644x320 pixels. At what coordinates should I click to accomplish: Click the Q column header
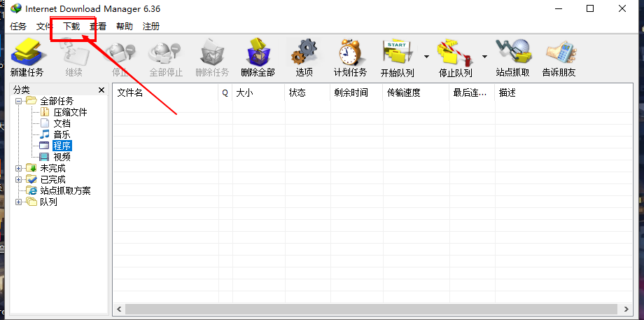225,93
